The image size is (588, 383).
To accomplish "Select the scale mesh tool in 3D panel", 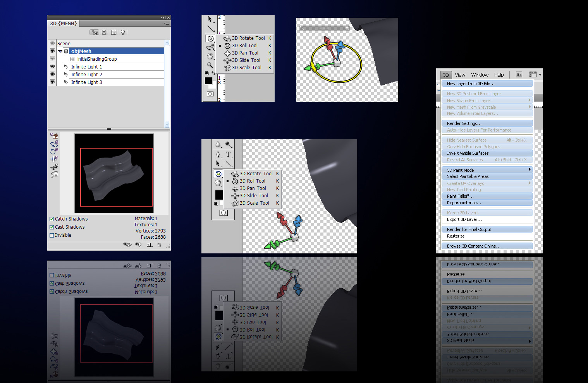I will (x=54, y=174).
